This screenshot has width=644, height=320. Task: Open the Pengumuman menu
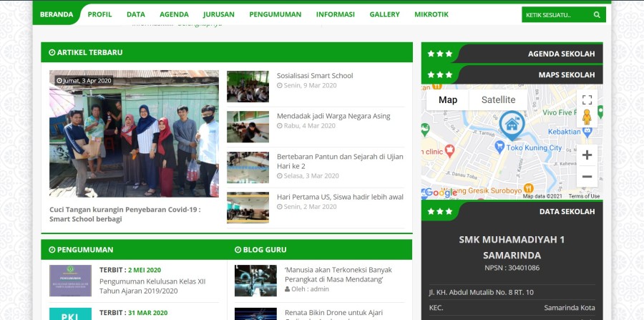[x=275, y=14]
